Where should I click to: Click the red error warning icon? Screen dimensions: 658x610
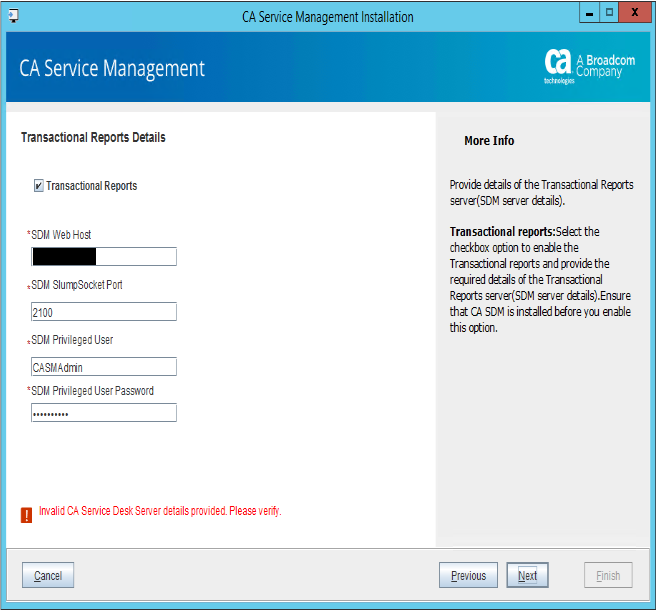(26, 515)
